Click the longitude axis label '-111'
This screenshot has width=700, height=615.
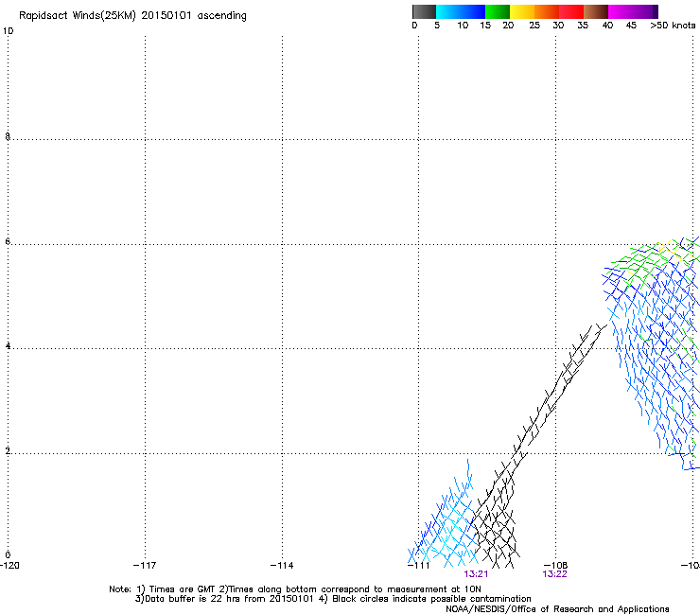tap(418, 566)
